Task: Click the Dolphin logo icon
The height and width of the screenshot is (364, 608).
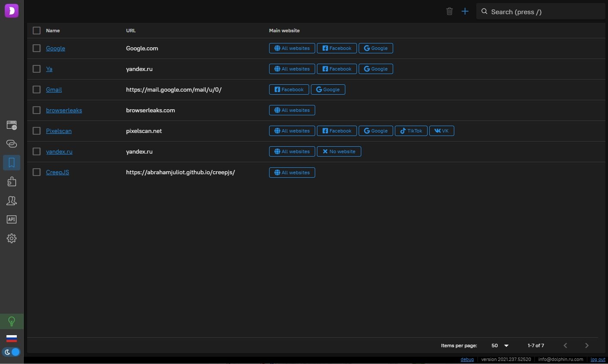Action: tap(12, 11)
